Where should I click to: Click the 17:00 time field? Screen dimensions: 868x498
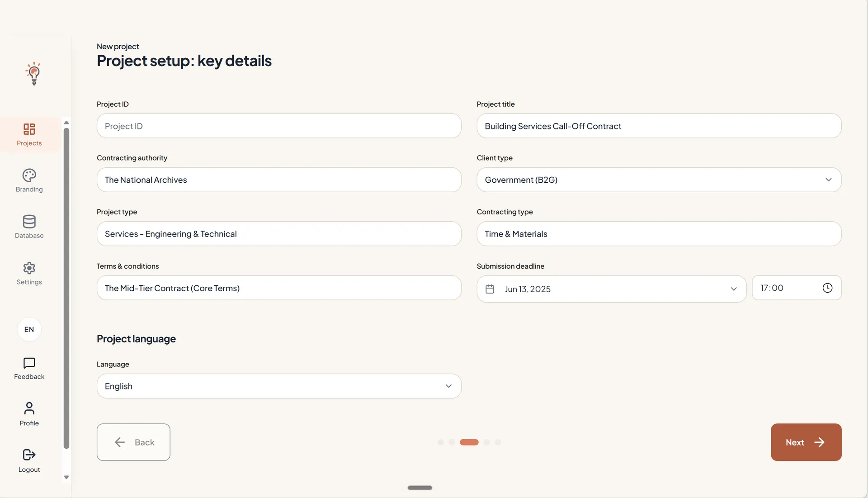coord(797,288)
